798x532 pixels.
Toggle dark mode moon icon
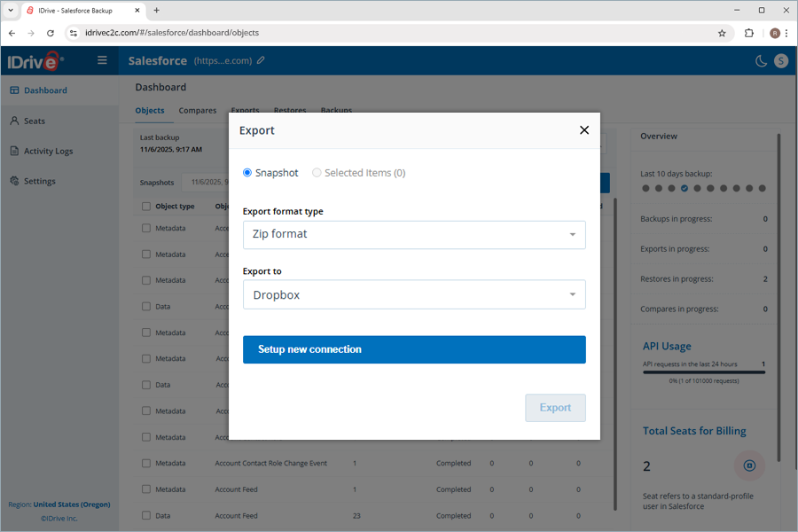[761, 61]
